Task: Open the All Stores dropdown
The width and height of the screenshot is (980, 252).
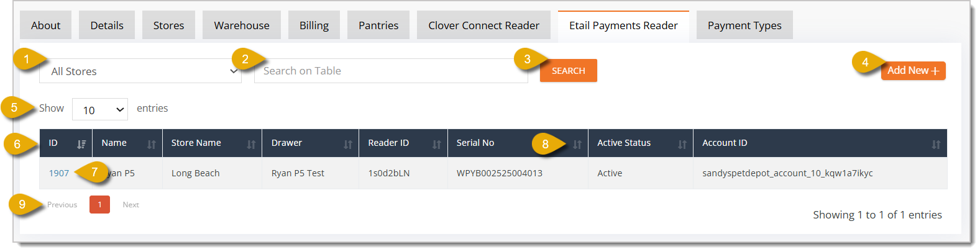Action: coord(140,71)
